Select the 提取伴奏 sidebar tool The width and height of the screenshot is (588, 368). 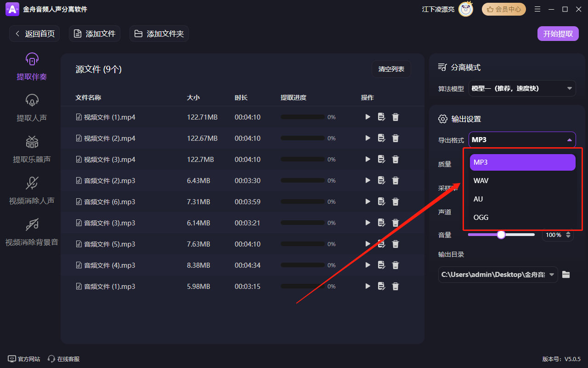[x=31, y=66]
